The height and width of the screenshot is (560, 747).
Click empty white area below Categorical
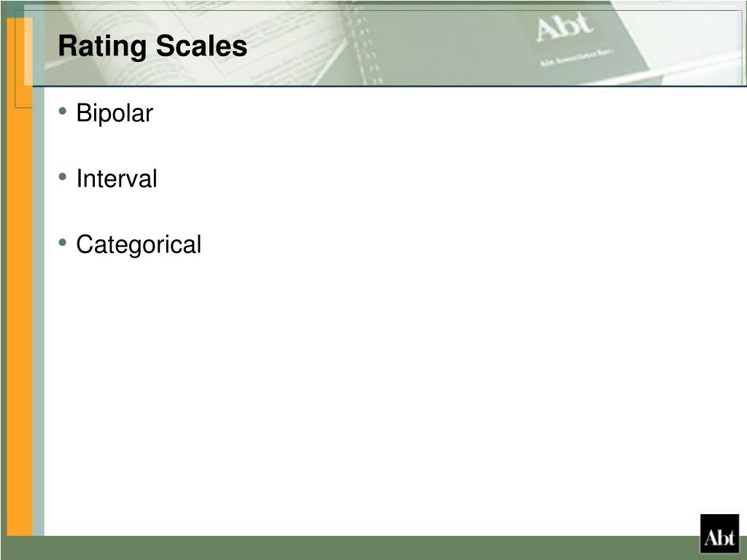click(x=381, y=391)
